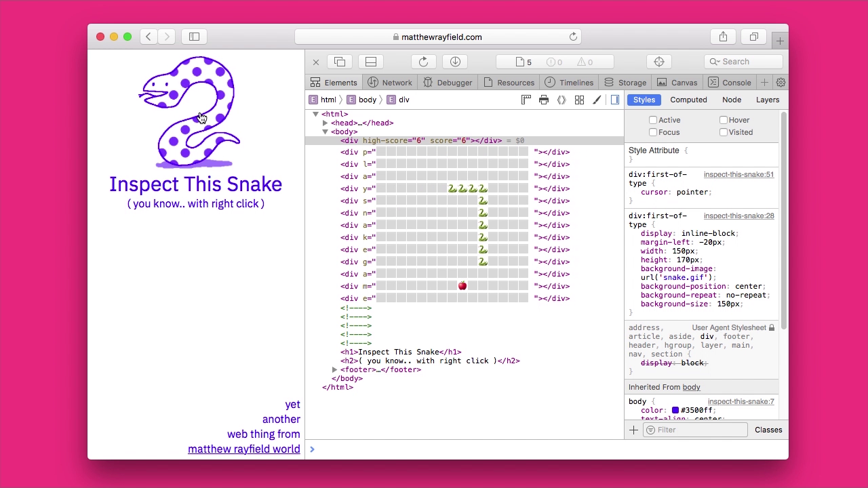The width and height of the screenshot is (868, 488).
Task: Open inspect-this-snake:7 source link
Action: click(x=741, y=401)
